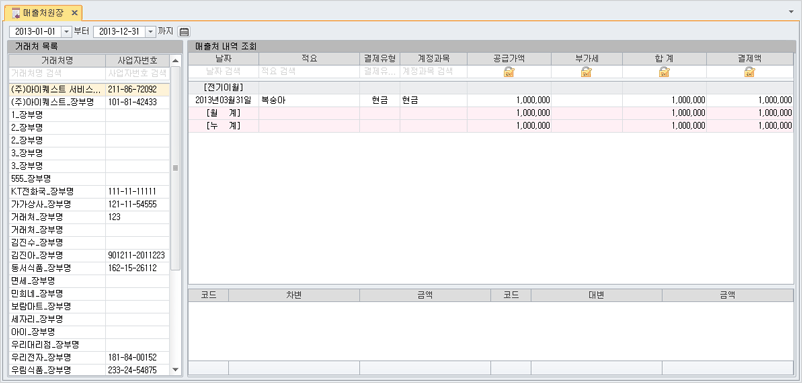Click the start date field 2013-01-01
The image size is (802, 383).
[x=35, y=32]
